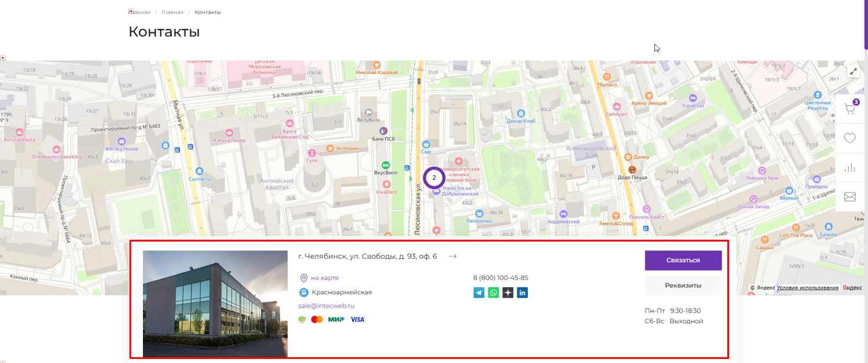Click the Додо Пицца map marker
Screen dimensions: 868x363
point(632,170)
